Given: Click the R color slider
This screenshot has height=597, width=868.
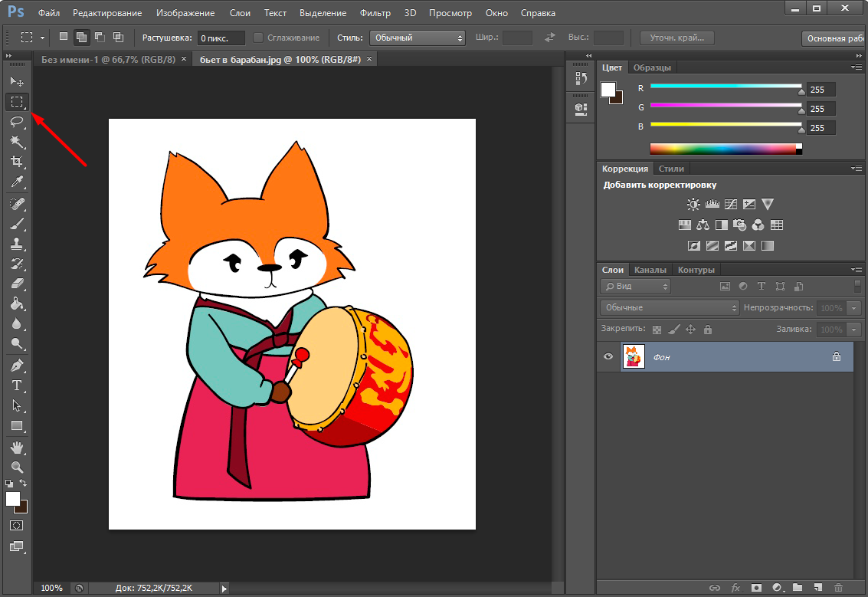Looking at the screenshot, I should click(726, 87).
